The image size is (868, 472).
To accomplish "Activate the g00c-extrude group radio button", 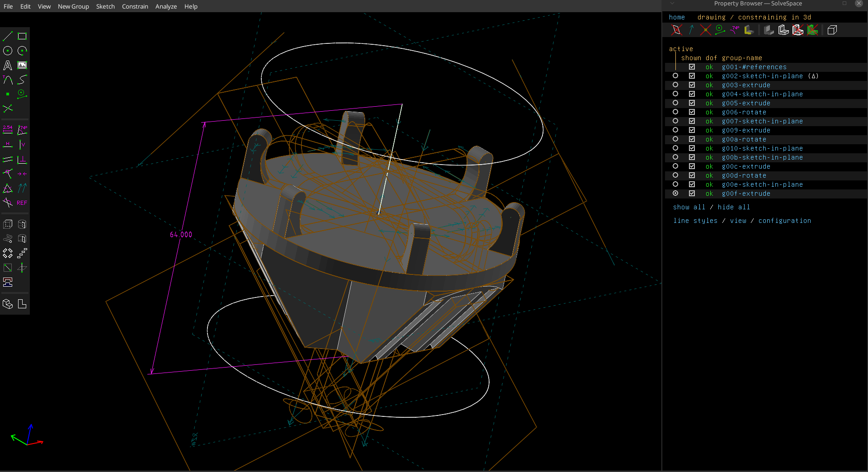I will pos(675,166).
